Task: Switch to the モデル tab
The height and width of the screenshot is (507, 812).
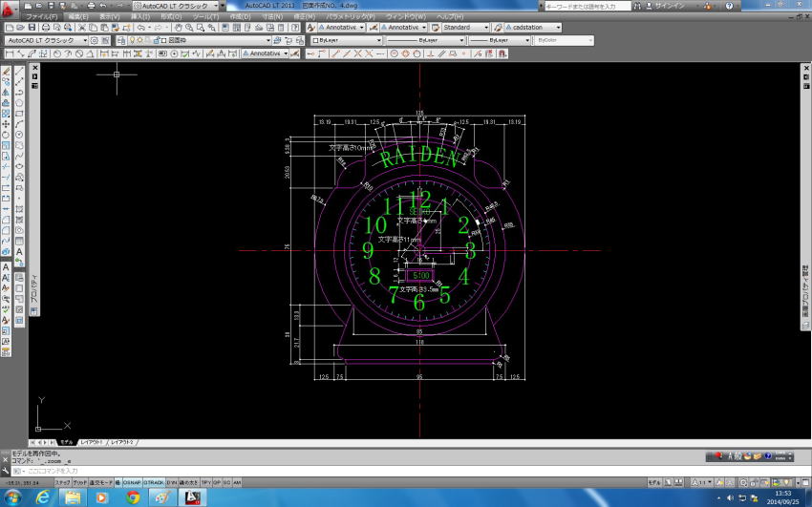Action: tap(66, 443)
